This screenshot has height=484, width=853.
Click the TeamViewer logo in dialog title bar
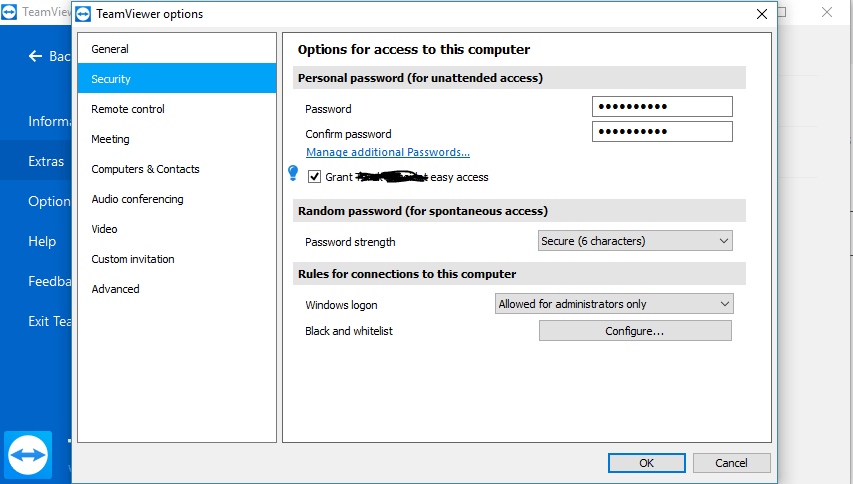point(85,14)
